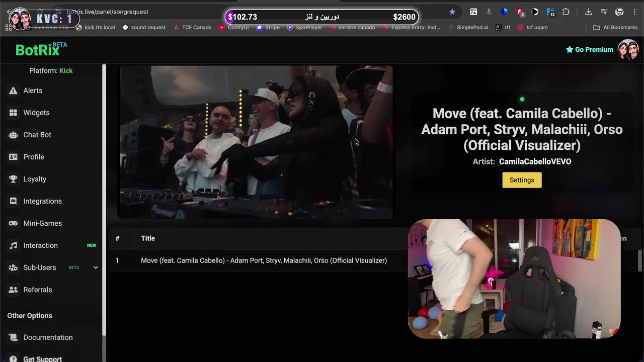Open the Extensions puzzle menu
Viewport: 644px width, 362px height.
[x=566, y=12]
